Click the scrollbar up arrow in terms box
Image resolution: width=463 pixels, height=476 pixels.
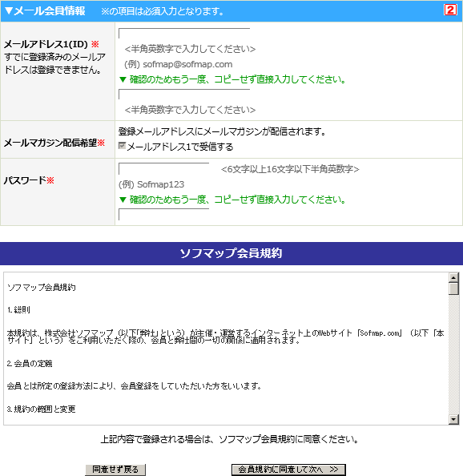(x=453, y=277)
